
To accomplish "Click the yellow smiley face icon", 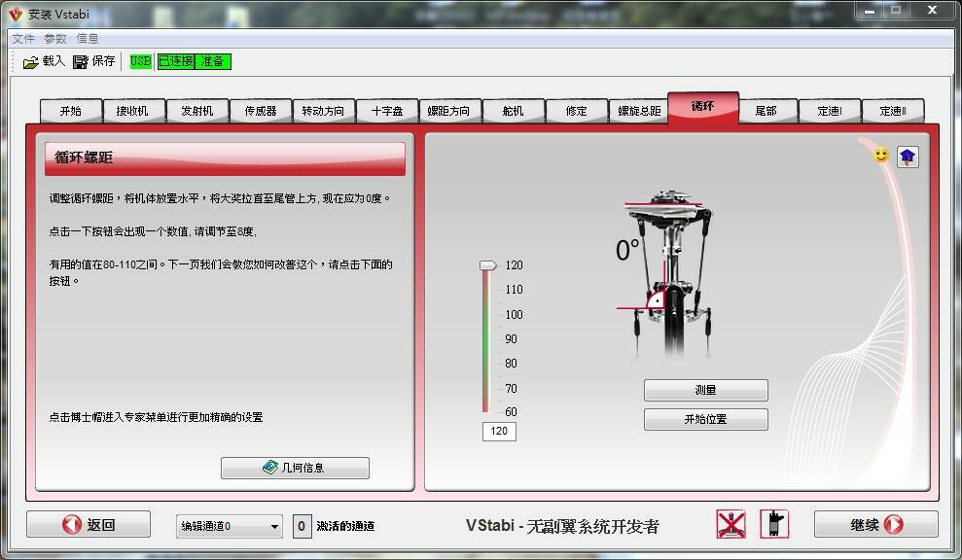I will 881,156.
